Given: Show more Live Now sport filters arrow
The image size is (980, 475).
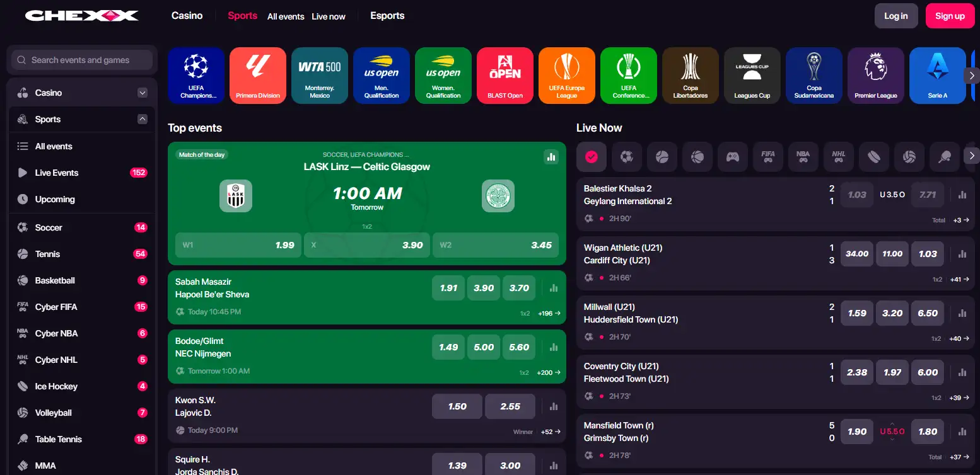Looking at the screenshot, I should 972,156.
